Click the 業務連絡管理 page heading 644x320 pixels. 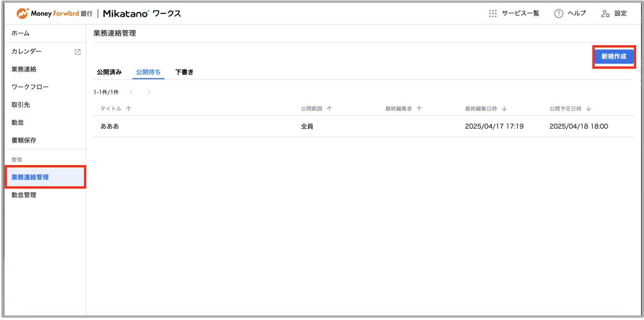[x=114, y=33]
